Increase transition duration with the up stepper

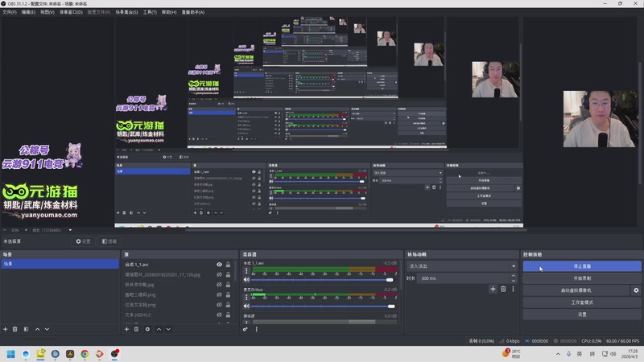[514, 276]
